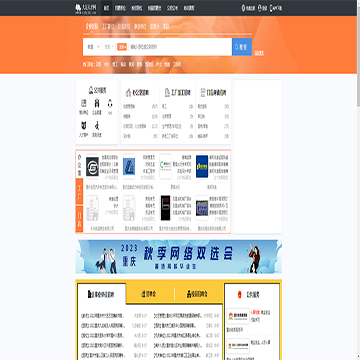Open the orange tag dropdown in the search box
Screen dimensions: 360x360
(x=122, y=47)
